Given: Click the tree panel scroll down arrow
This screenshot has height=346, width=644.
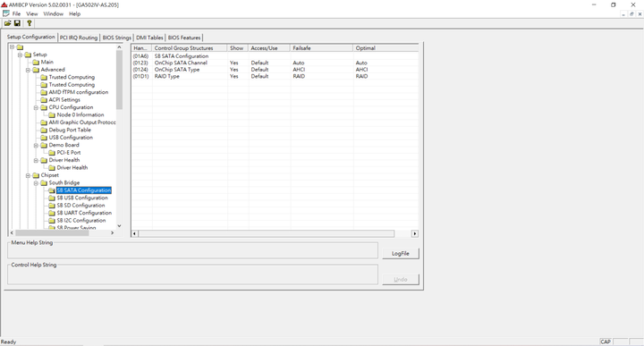Looking at the screenshot, I should click(x=119, y=225).
